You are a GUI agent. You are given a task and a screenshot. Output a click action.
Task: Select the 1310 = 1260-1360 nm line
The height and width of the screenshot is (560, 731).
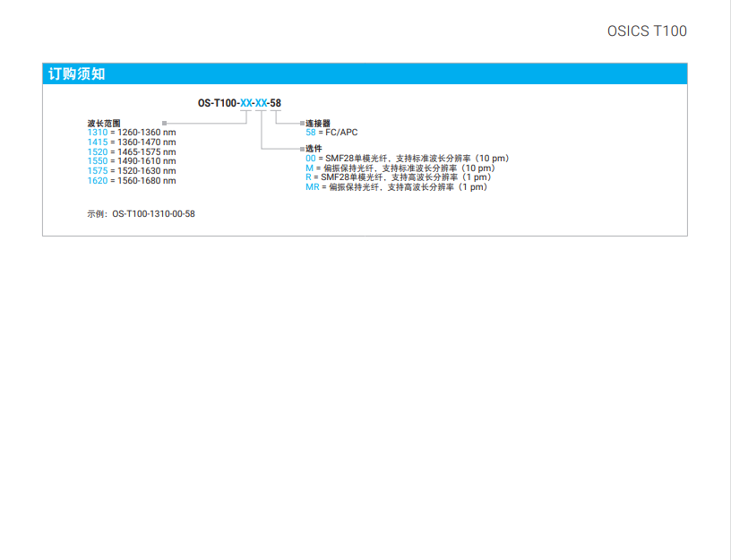[132, 133]
